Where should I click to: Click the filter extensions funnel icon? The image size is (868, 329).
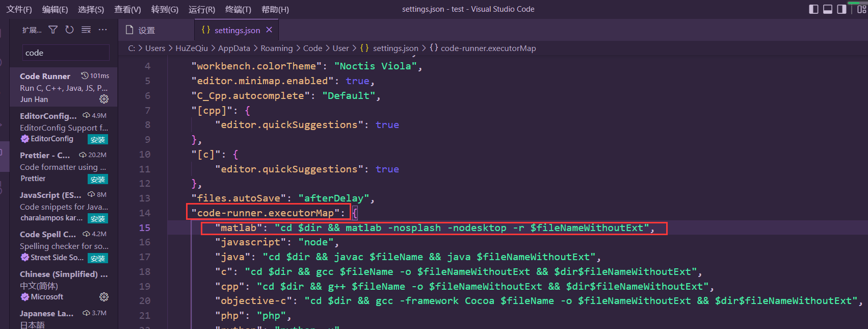coord(53,30)
